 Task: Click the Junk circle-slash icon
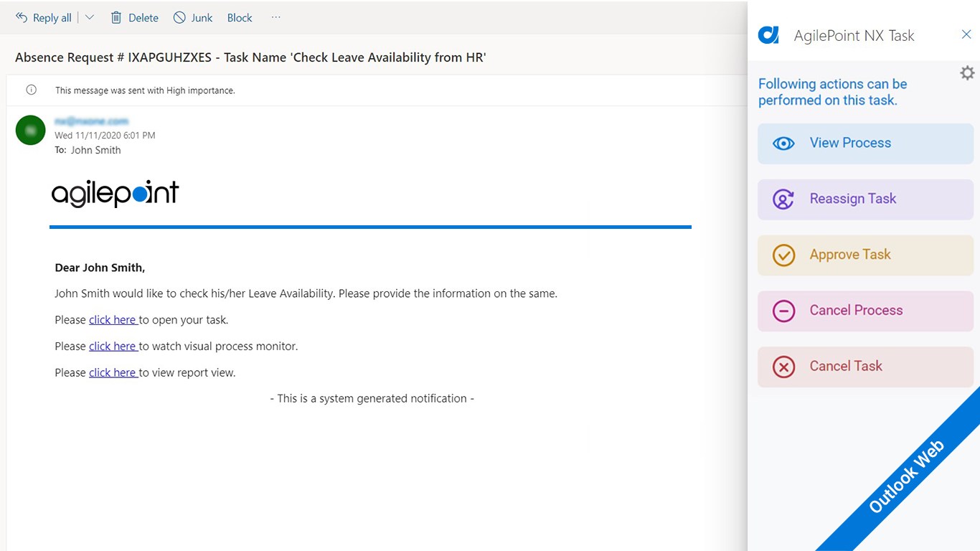[x=179, y=17]
